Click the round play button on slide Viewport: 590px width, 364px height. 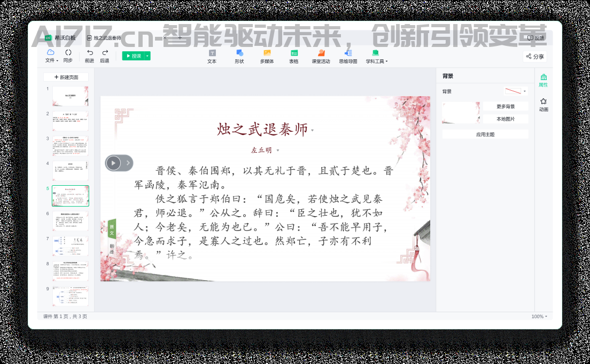pyautogui.click(x=113, y=163)
